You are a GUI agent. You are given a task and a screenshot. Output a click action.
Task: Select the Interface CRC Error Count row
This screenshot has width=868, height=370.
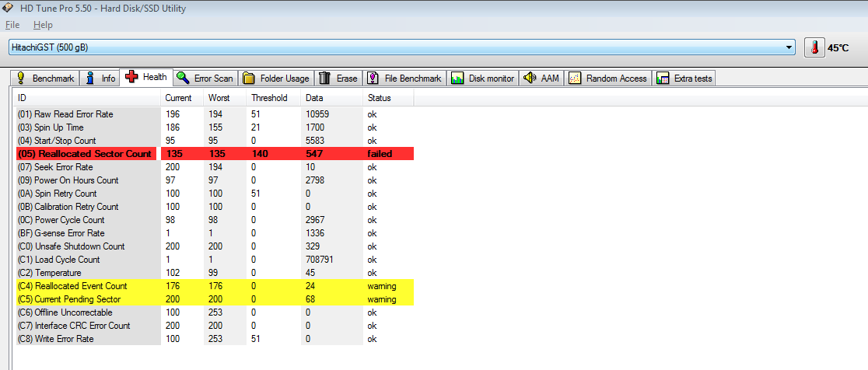pyautogui.click(x=214, y=326)
